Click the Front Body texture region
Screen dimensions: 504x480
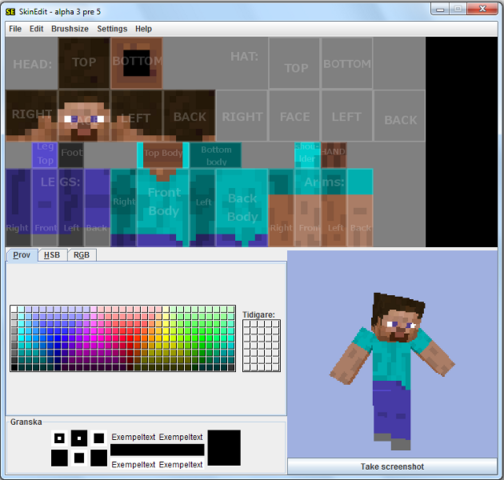[163, 208]
